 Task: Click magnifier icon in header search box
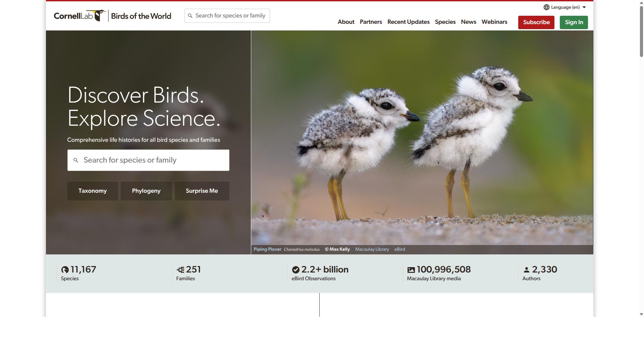tap(190, 16)
